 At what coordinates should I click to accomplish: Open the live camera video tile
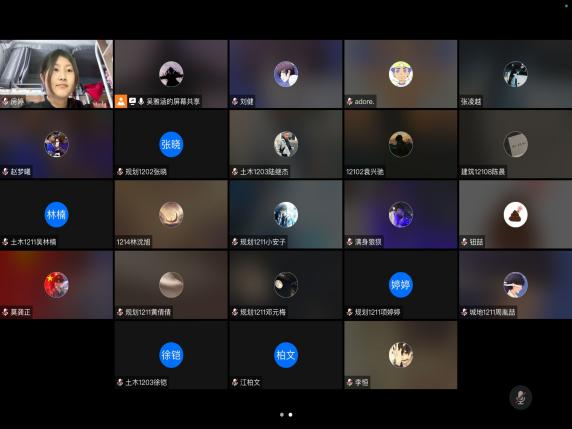[x=56, y=74]
